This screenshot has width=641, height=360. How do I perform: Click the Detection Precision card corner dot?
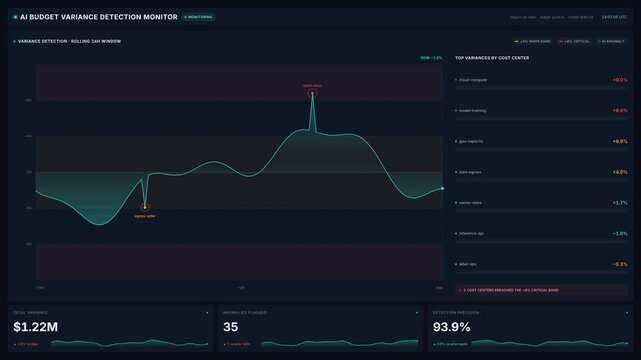coord(627,313)
